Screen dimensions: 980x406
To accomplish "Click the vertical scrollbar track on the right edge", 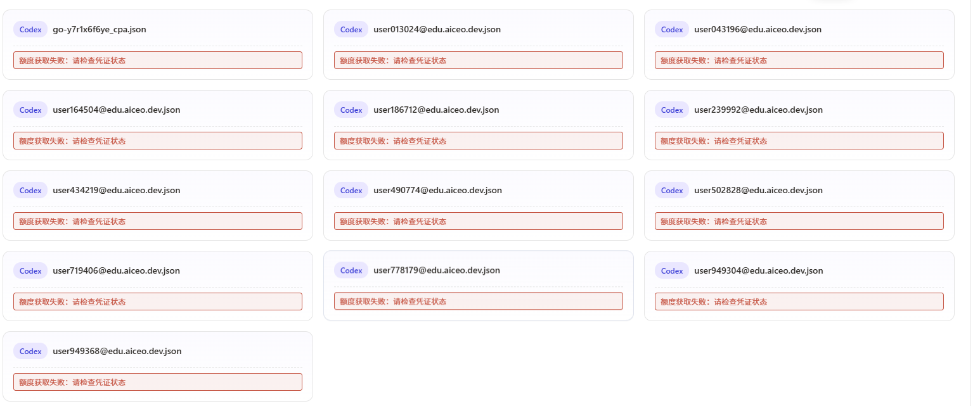I will coord(975,203).
